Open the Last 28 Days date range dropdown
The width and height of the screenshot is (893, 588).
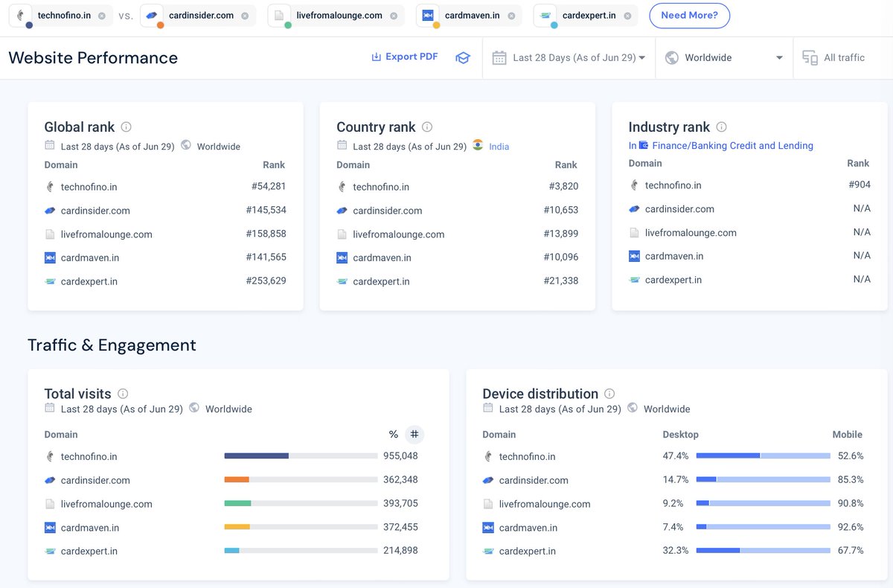pos(569,57)
